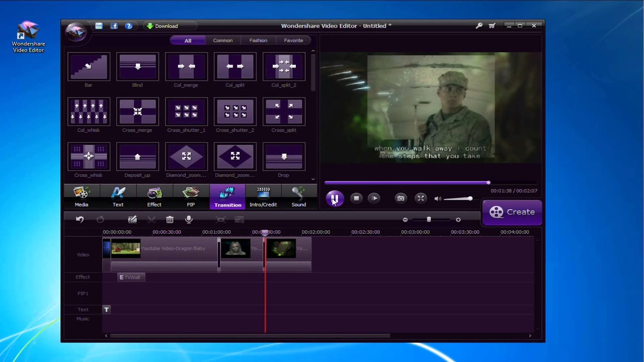The image size is (644, 362).
Task: Open the Text panel
Action: (118, 197)
